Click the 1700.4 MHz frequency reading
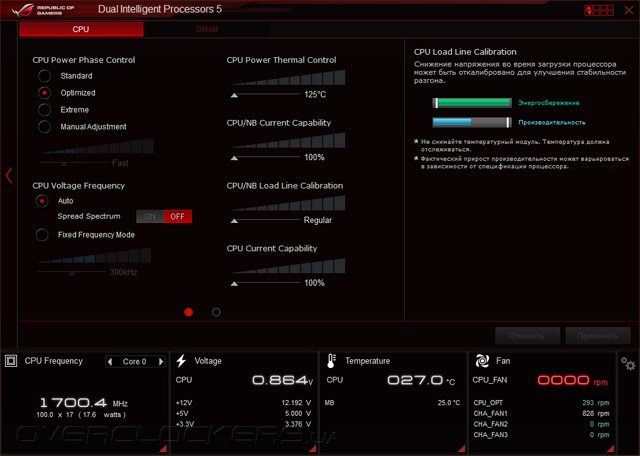Screen dimensions: 640x456 (84, 403)
